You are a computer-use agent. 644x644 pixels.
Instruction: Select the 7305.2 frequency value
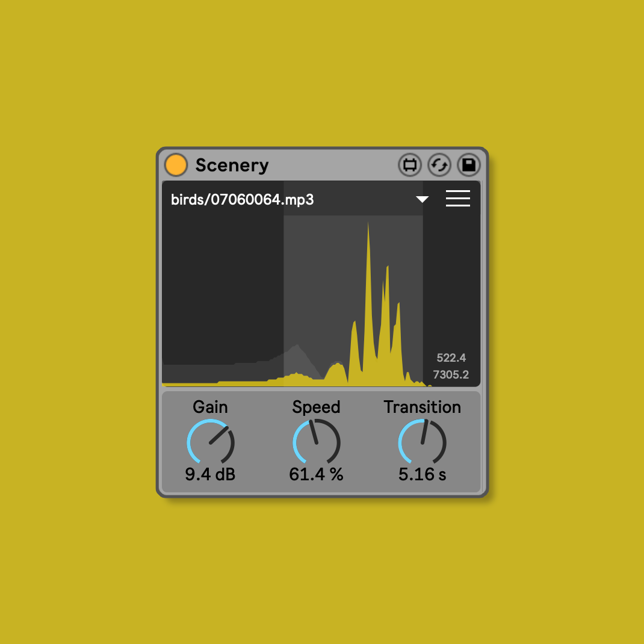coord(451,374)
